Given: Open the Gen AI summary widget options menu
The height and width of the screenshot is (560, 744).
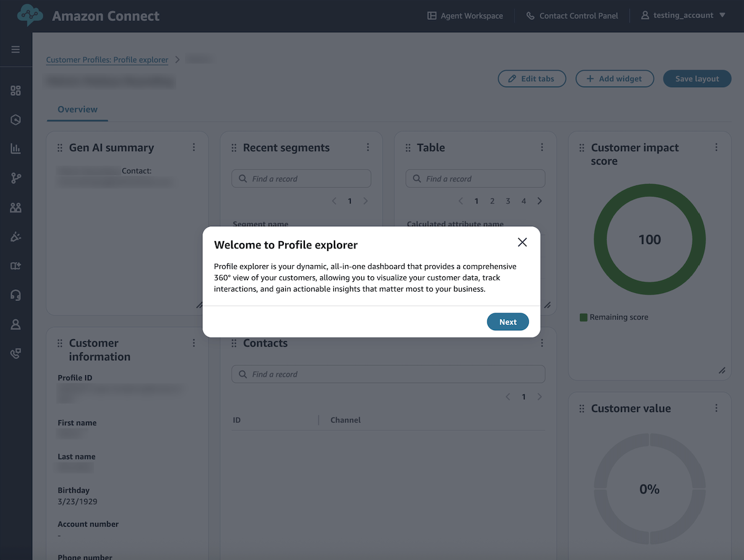Looking at the screenshot, I should coord(194,147).
